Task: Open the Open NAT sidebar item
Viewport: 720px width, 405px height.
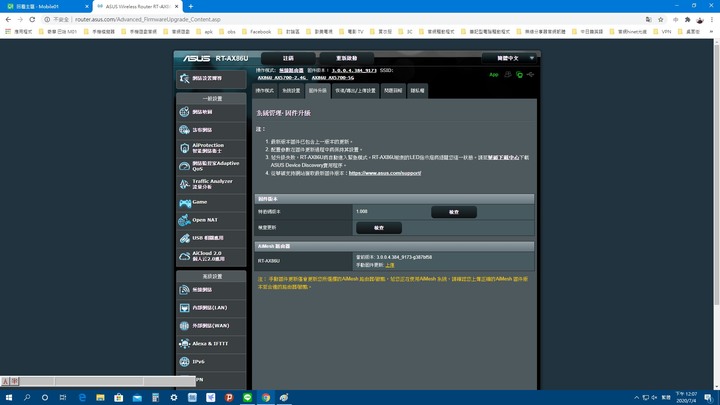Action: (211, 220)
